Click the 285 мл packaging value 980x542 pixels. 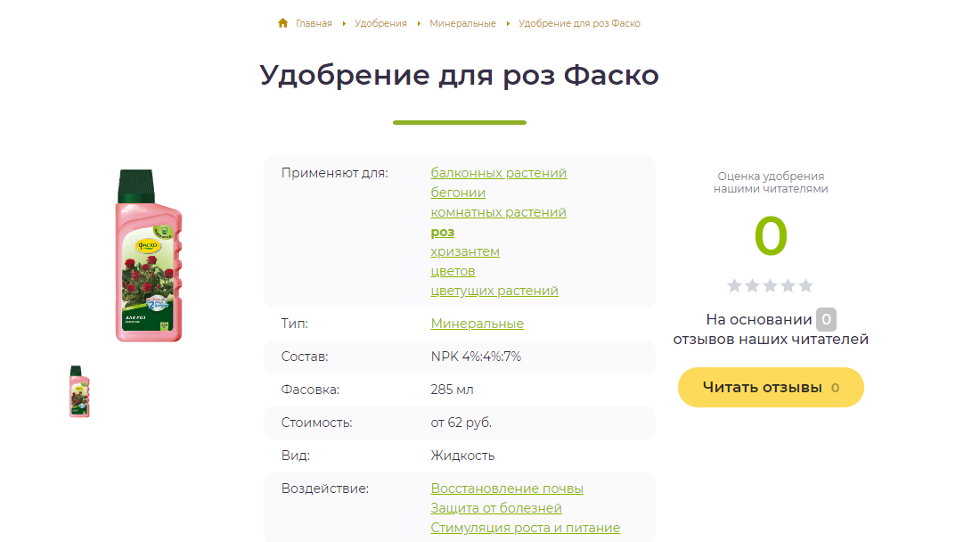point(452,390)
